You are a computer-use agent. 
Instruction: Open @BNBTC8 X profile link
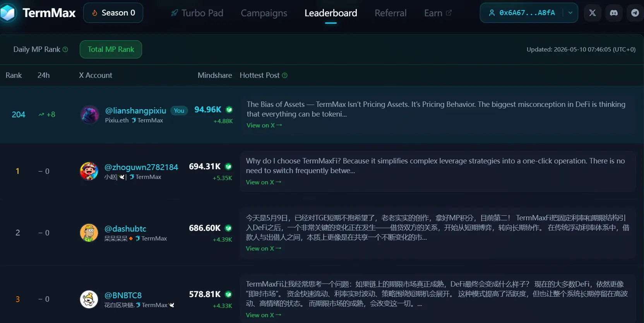[x=123, y=296]
